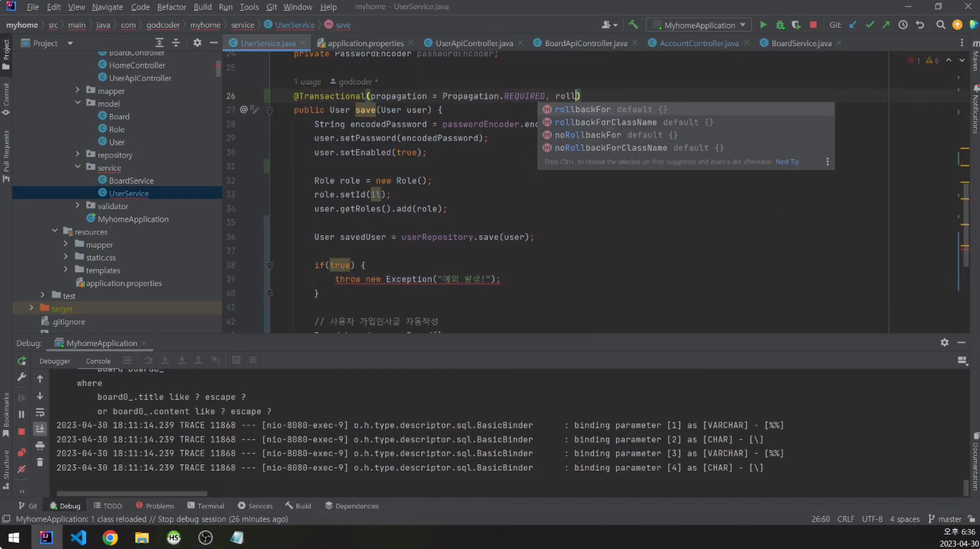Toggle the Bookmarks side tool window

(x=6, y=414)
